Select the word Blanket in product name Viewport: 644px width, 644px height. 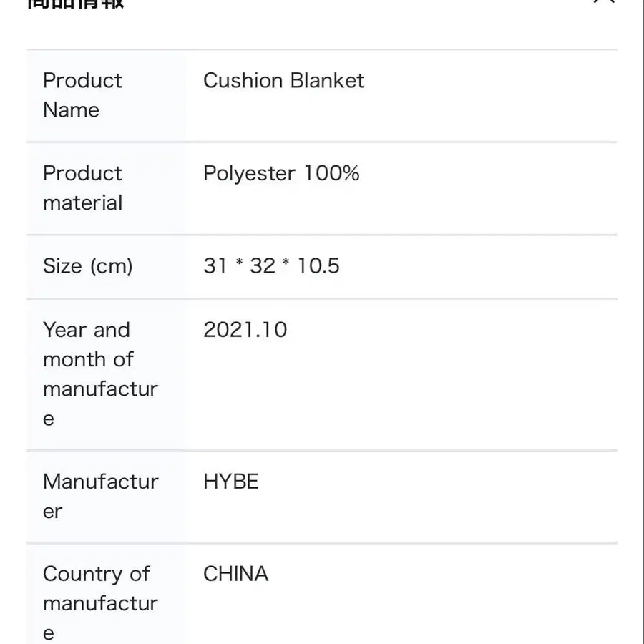(x=328, y=80)
